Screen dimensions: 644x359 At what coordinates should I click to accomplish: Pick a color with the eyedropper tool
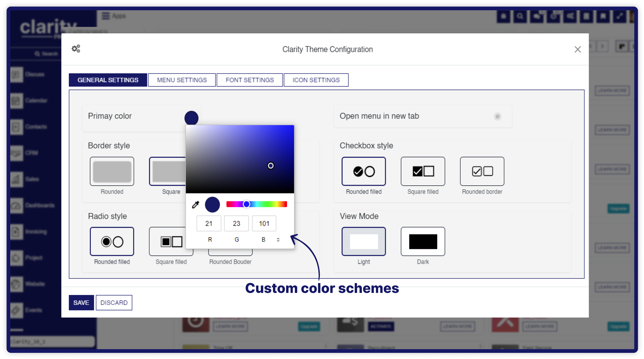click(x=196, y=204)
